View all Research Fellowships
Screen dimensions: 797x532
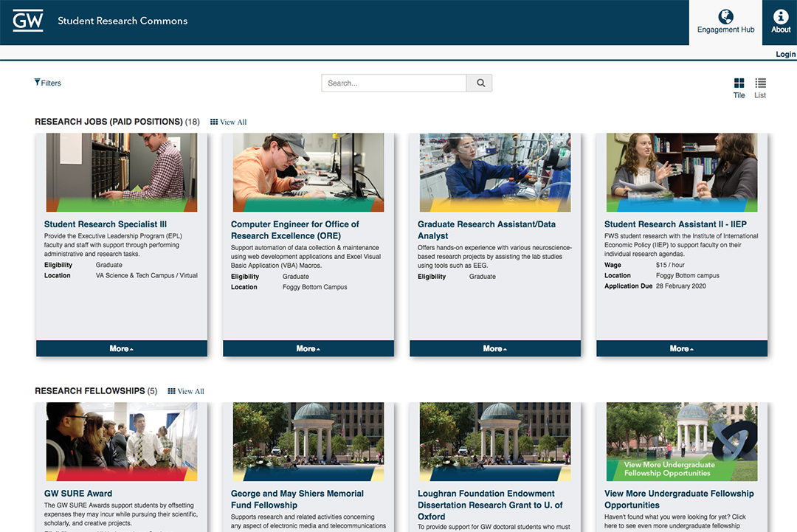click(x=186, y=391)
